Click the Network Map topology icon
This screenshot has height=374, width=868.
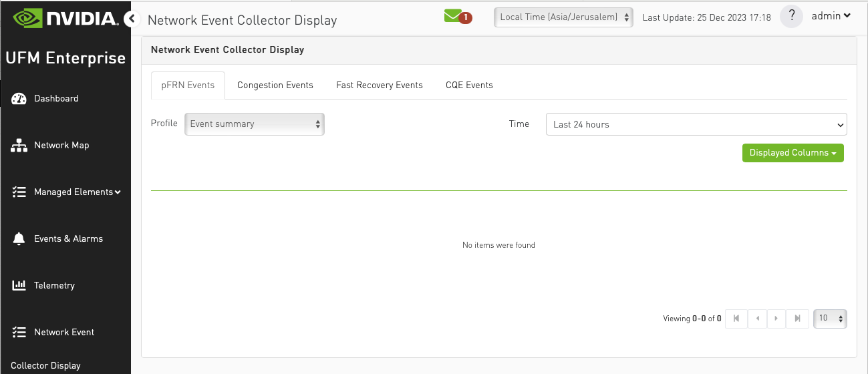pyautogui.click(x=19, y=146)
